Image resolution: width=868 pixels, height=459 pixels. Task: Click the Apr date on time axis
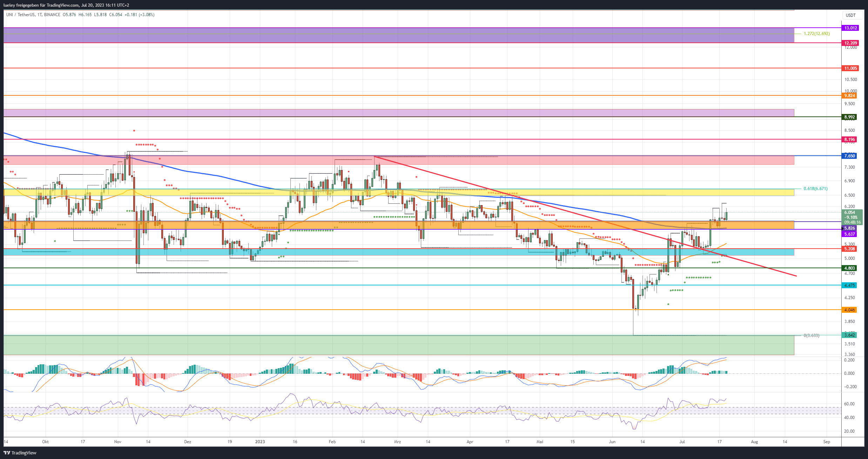tap(470, 441)
